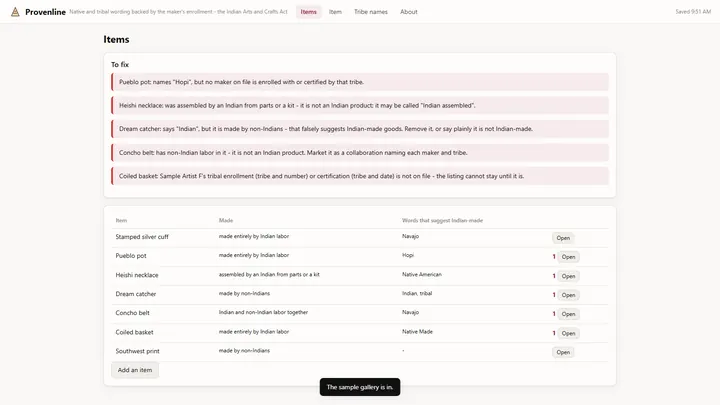The height and width of the screenshot is (405, 720).
Task: Click the 'Stamped silver cuff' item name
Action: pyautogui.click(x=142, y=237)
